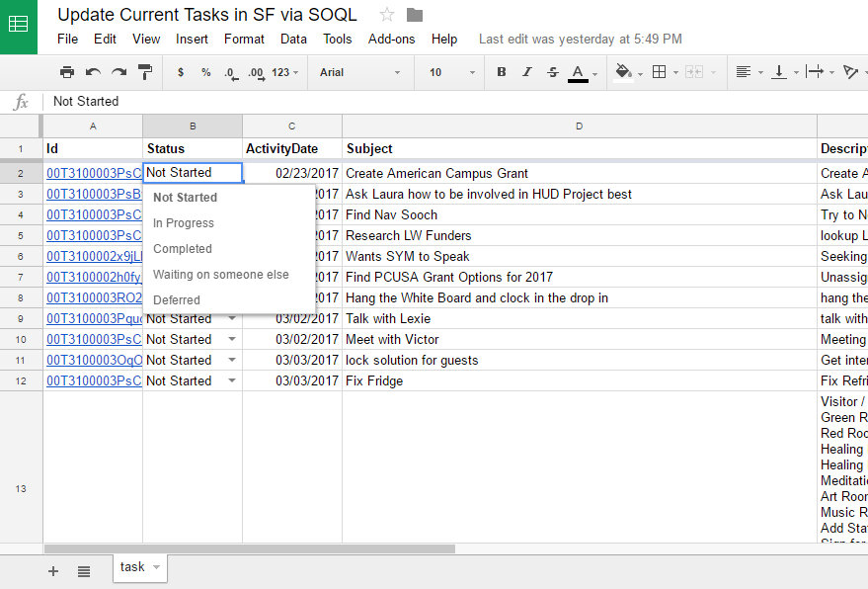Open the Id link in row 2
This screenshot has height=589, width=868.
(94, 173)
